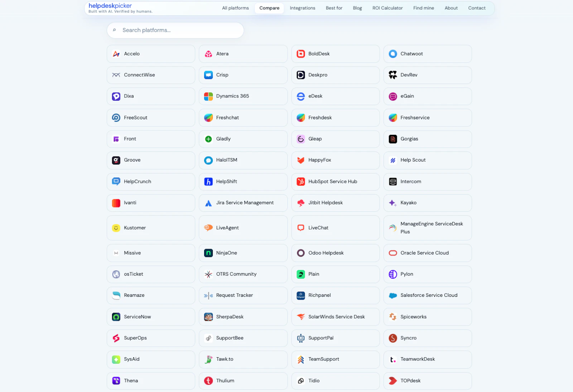The image size is (573, 392).
Task: Open the ROI Calculator nav link
Action: [387, 8]
